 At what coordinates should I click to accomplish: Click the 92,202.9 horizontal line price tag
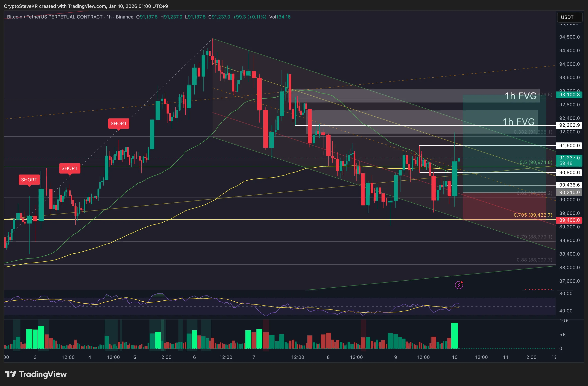point(569,125)
